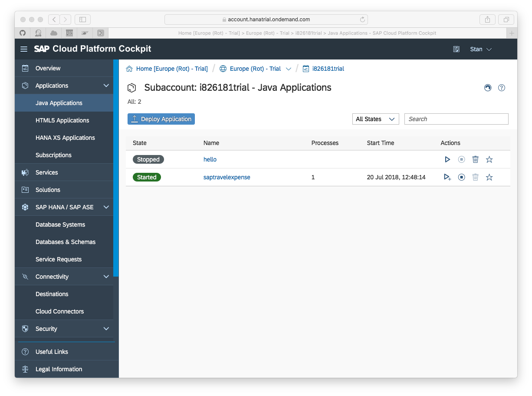Click the Security shield icon in sidebar

click(25, 329)
